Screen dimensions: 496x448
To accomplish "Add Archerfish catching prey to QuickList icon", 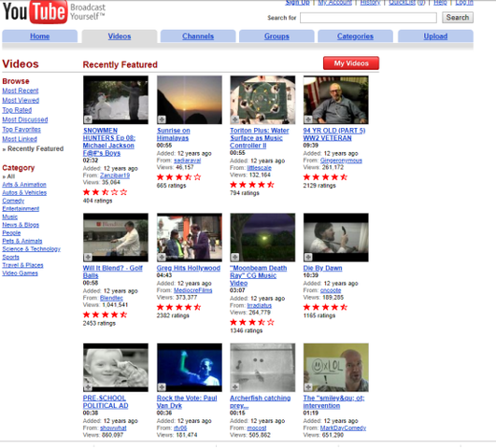I will [234, 387].
